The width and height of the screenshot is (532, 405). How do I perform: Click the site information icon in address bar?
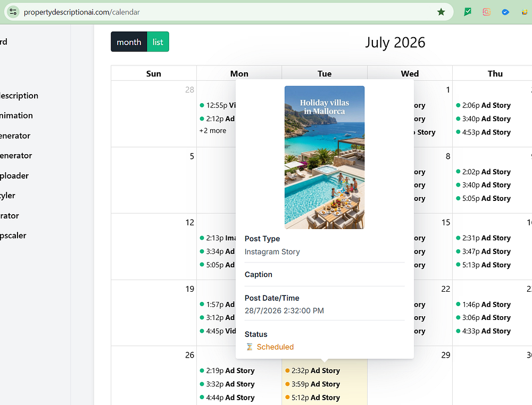pyautogui.click(x=13, y=12)
